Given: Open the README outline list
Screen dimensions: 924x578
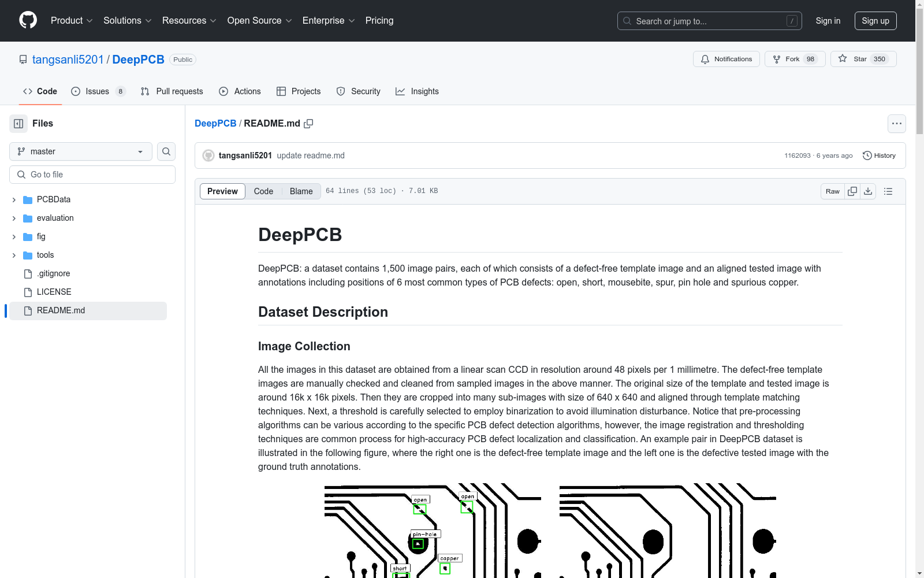Looking at the screenshot, I should tap(888, 191).
